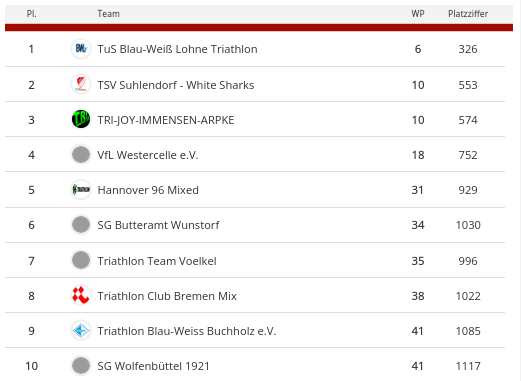This screenshot has width=521, height=381.
Task: Open Triathlon Blau-Weiss Buchholz e.V. name
Action: 187,331
